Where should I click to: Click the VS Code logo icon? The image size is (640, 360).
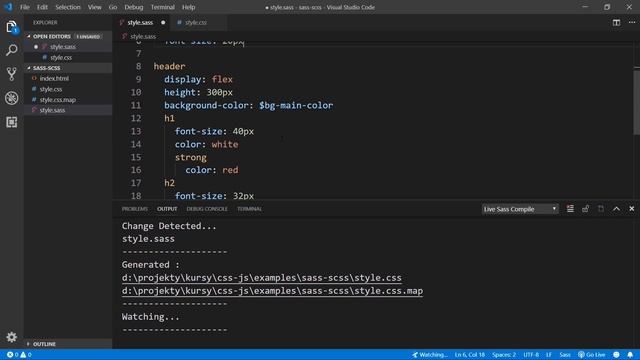coord(8,7)
